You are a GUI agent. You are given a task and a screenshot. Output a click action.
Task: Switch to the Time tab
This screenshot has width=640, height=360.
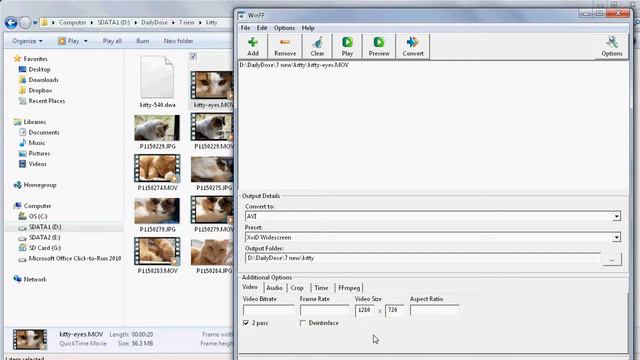point(321,288)
